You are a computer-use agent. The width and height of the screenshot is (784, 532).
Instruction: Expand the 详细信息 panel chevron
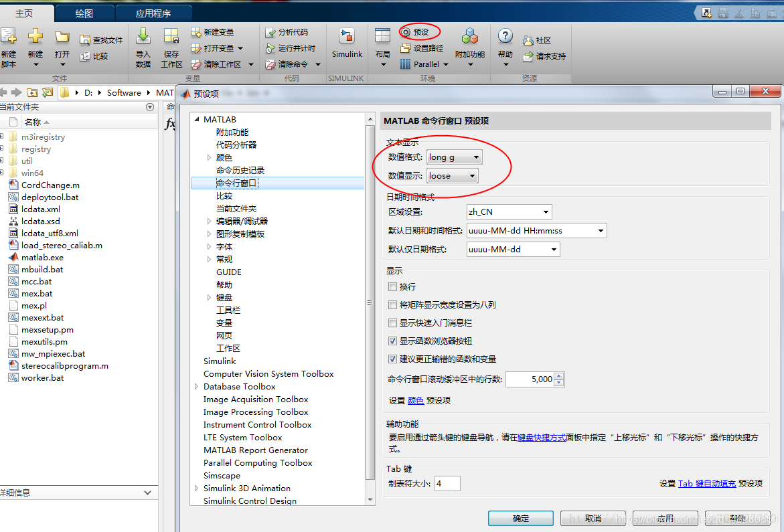(x=147, y=493)
